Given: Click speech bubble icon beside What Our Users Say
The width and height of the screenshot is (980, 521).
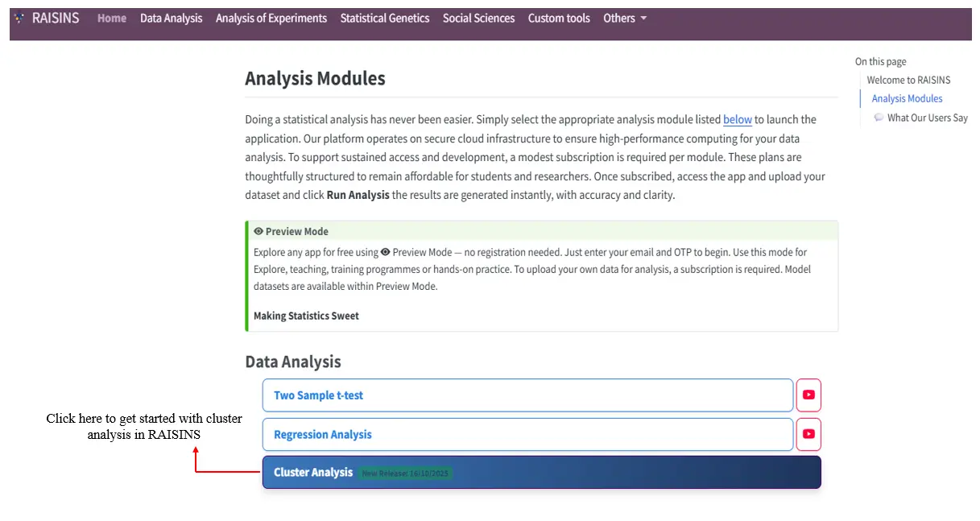Looking at the screenshot, I should (x=879, y=118).
